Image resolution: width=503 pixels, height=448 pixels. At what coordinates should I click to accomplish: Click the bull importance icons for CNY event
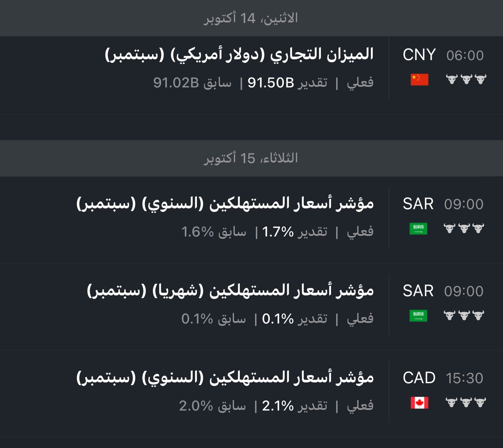(x=466, y=79)
